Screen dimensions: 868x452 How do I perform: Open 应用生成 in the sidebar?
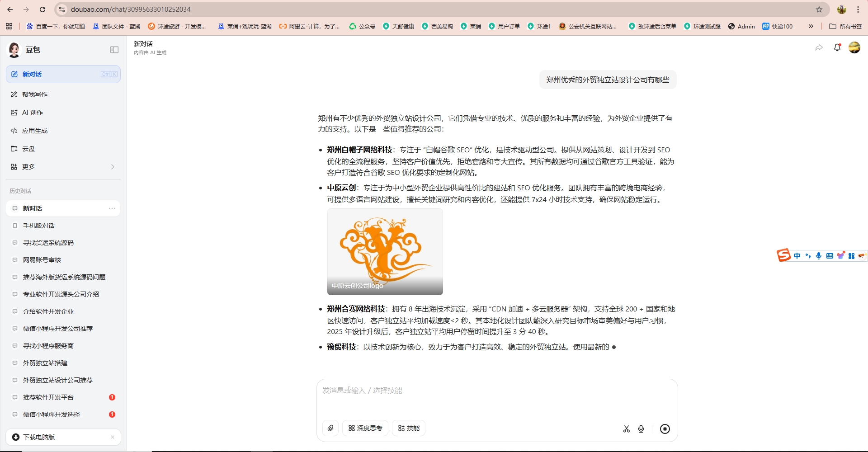(35, 130)
